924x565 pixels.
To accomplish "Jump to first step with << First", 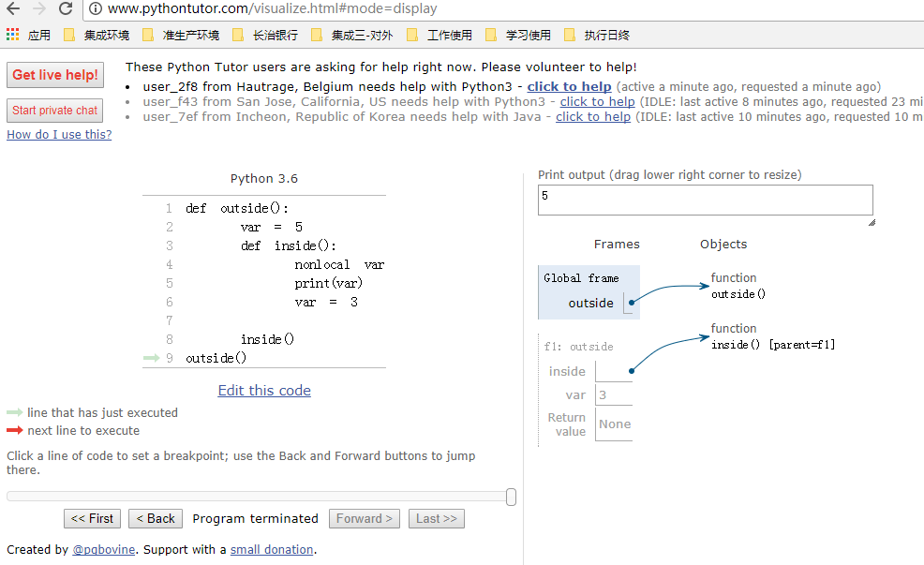I will [x=92, y=519].
